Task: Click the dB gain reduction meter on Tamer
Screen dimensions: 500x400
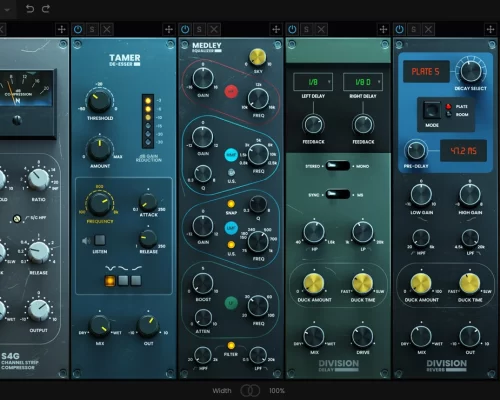Action: [x=148, y=121]
